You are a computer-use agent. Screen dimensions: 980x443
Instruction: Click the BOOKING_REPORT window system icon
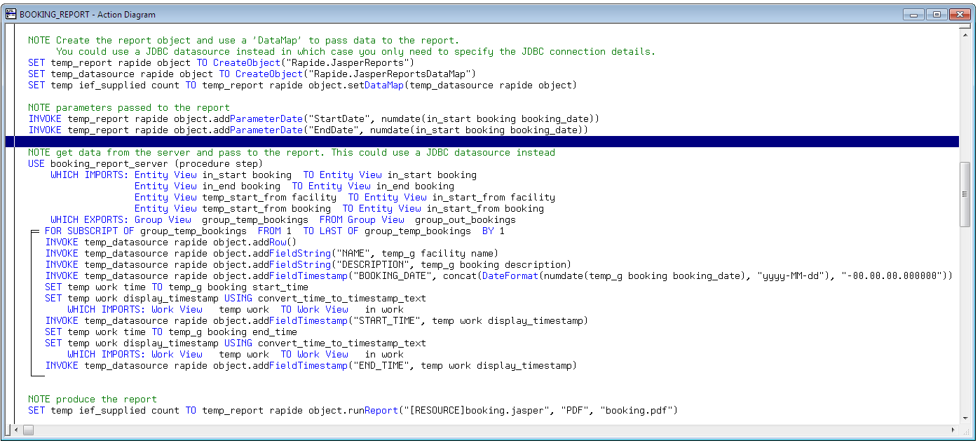11,14
